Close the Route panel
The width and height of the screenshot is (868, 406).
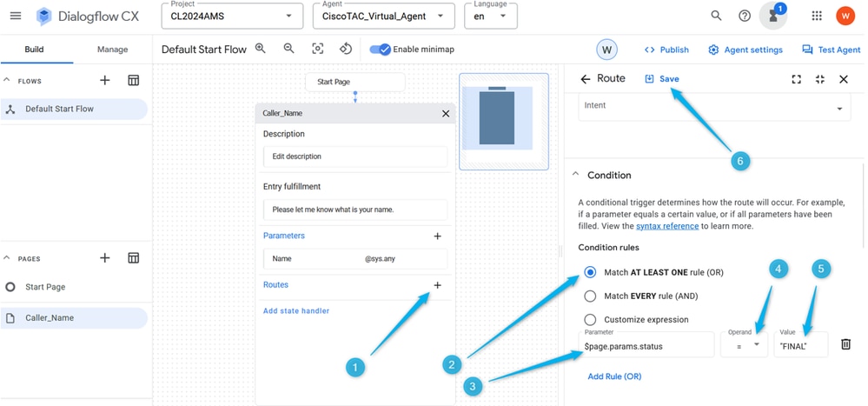coord(844,79)
